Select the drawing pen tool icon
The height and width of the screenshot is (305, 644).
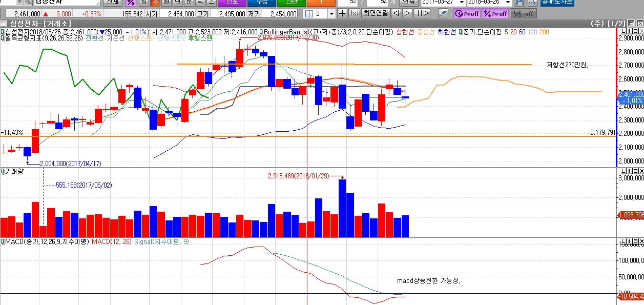443,13
